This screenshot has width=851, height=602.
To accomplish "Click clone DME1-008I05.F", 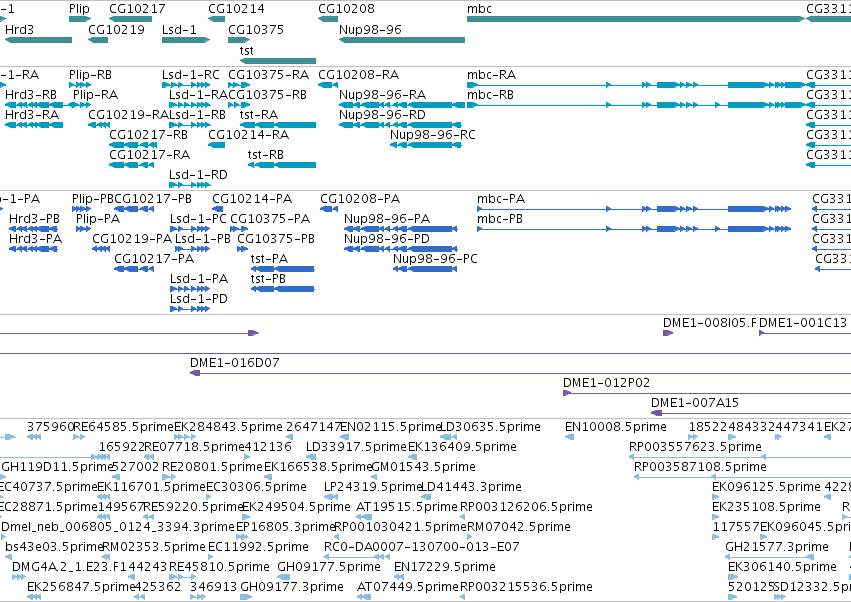I will point(709,324).
